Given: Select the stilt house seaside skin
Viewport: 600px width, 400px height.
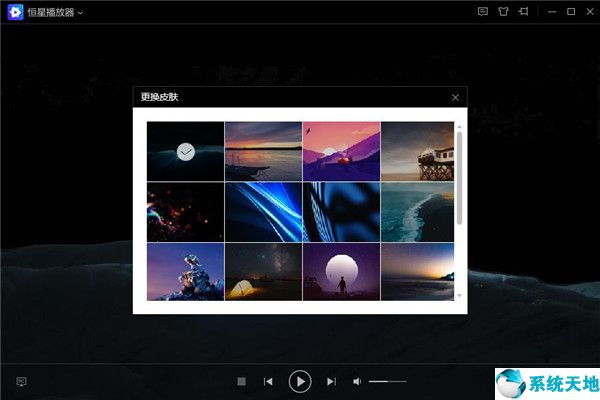Looking at the screenshot, I should click(x=417, y=151).
